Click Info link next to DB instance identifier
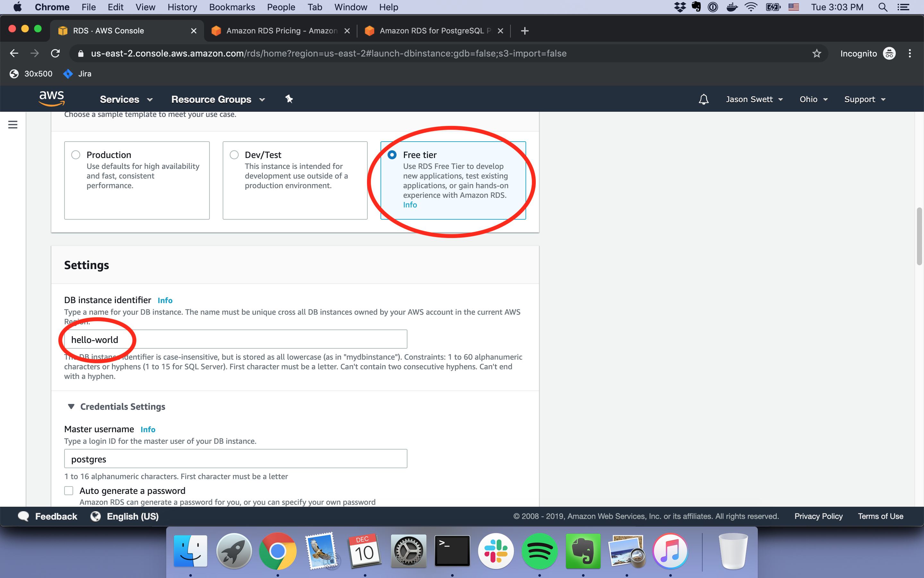The image size is (924, 578). 165,301
